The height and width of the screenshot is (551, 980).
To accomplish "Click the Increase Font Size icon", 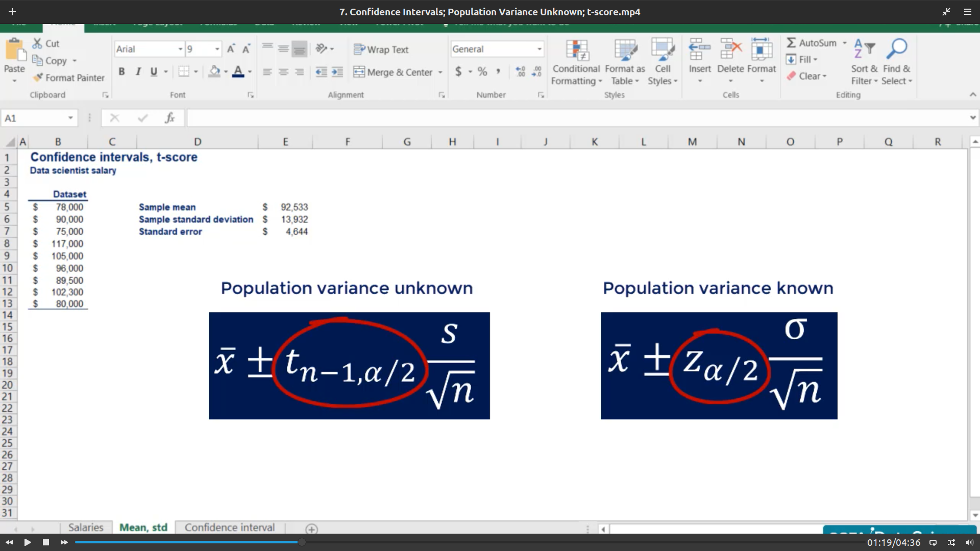I will (231, 49).
